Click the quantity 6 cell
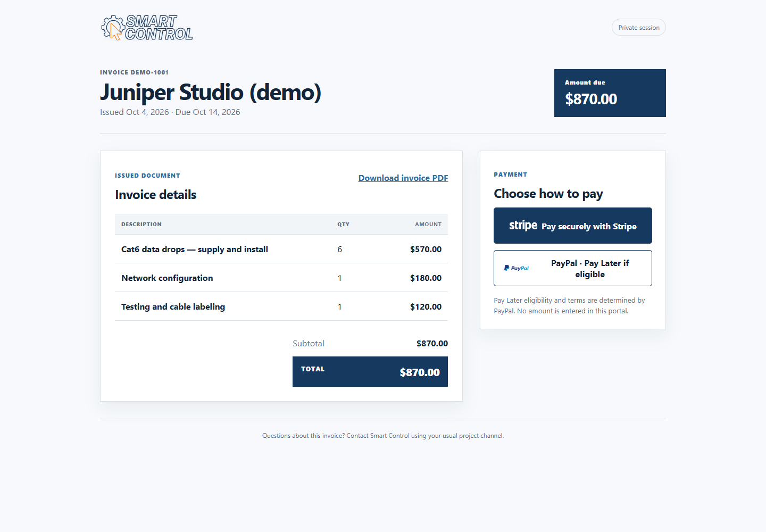This screenshot has height=532, width=766. 340,249
